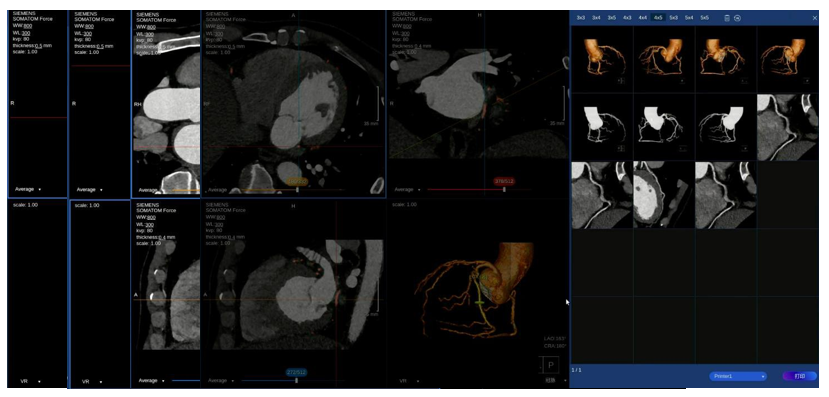This screenshot has width=829, height=397.
Task: Click the purple print button
Action: point(800,376)
